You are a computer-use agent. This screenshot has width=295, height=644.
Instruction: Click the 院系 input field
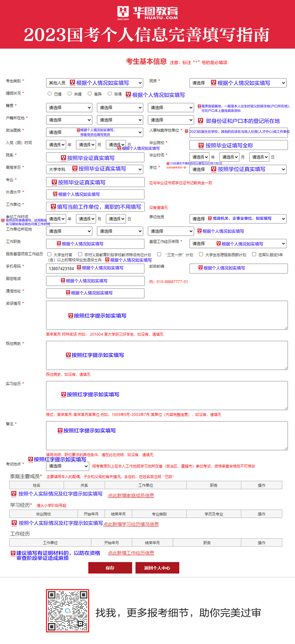coord(95,158)
